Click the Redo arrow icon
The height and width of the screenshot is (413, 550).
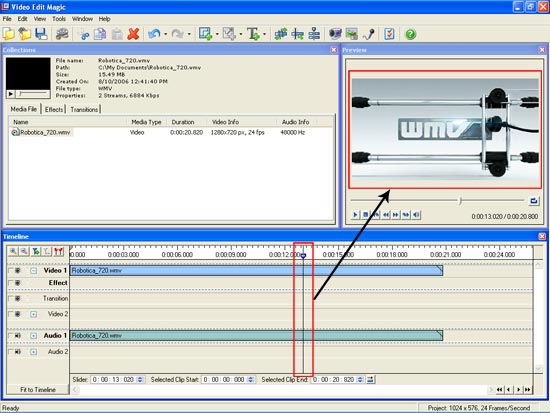tap(178, 34)
